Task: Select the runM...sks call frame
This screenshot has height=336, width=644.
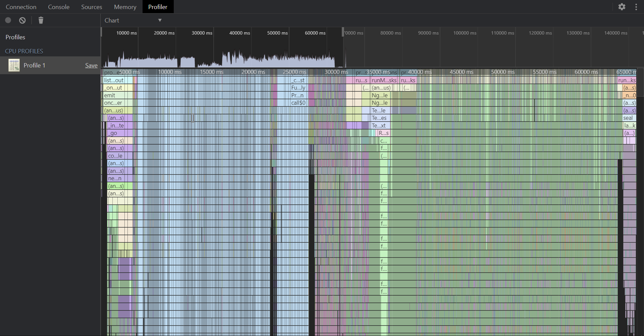Action: point(384,80)
